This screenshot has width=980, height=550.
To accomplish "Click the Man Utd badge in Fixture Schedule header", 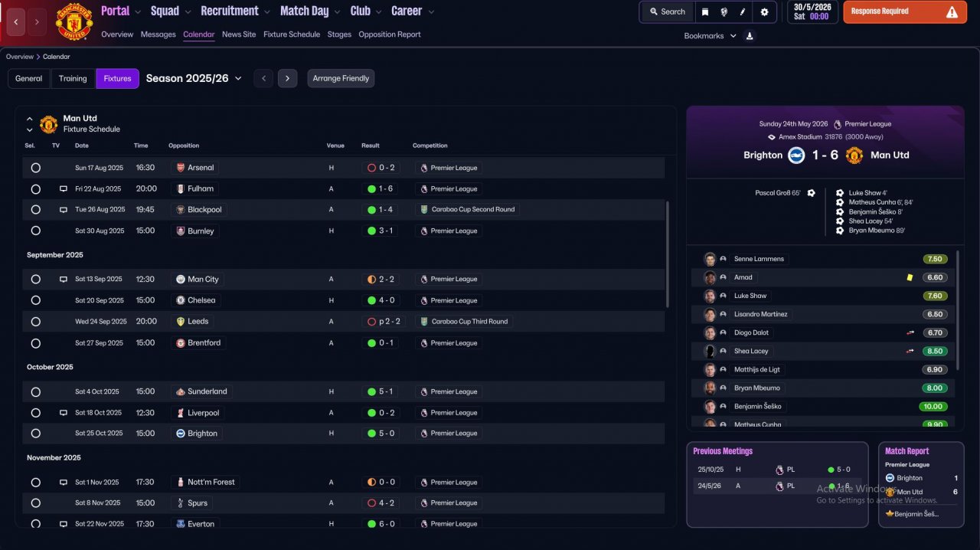I will pos(48,124).
